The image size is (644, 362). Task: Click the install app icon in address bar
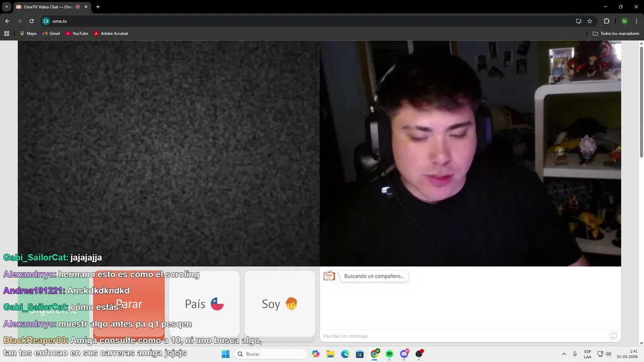[x=579, y=21]
